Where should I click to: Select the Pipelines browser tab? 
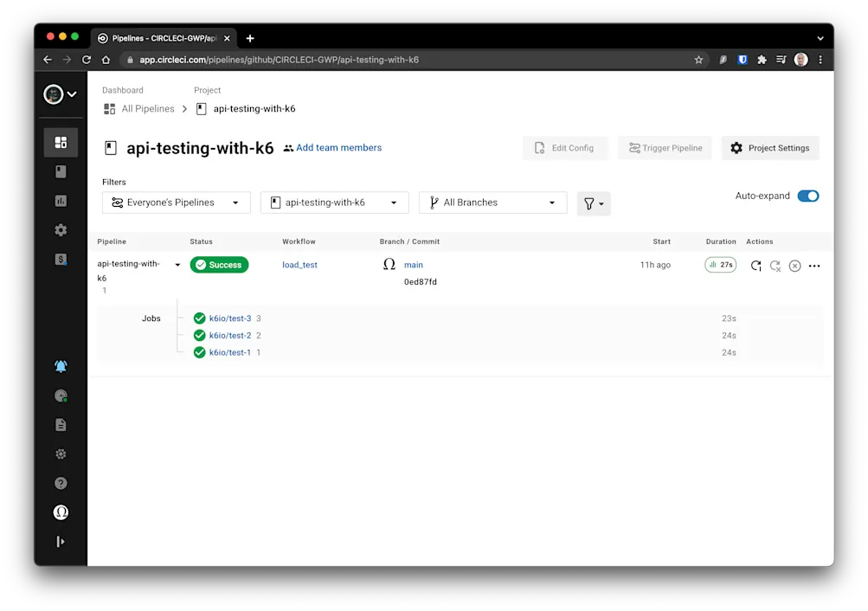pos(164,38)
